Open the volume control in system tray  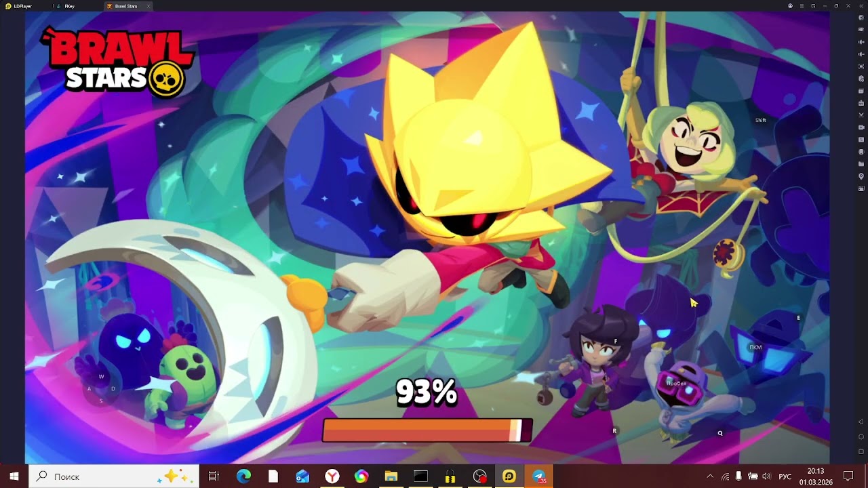[x=766, y=476]
